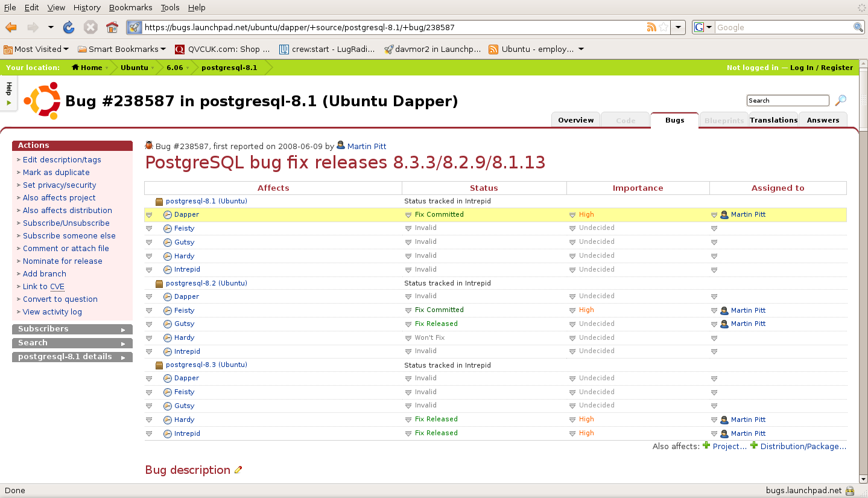This screenshot has height=498, width=868.
Task: Click the Edit description/tags link
Action: (x=62, y=160)
